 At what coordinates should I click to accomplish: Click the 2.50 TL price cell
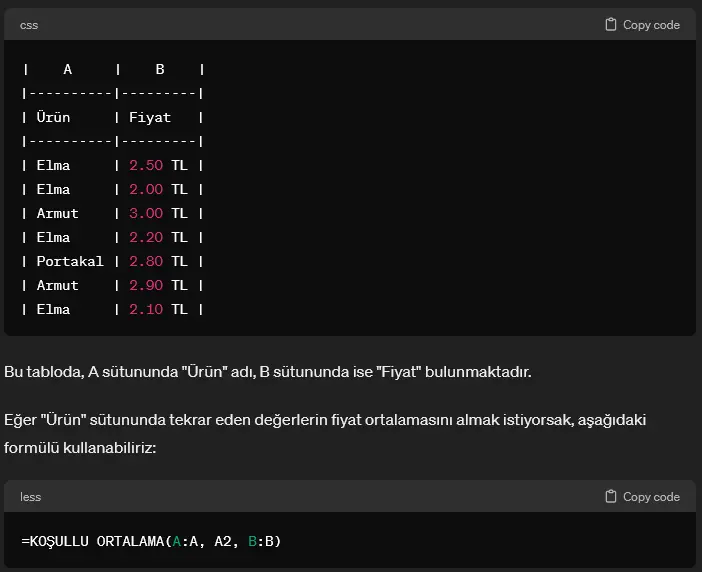pos(158,166)
